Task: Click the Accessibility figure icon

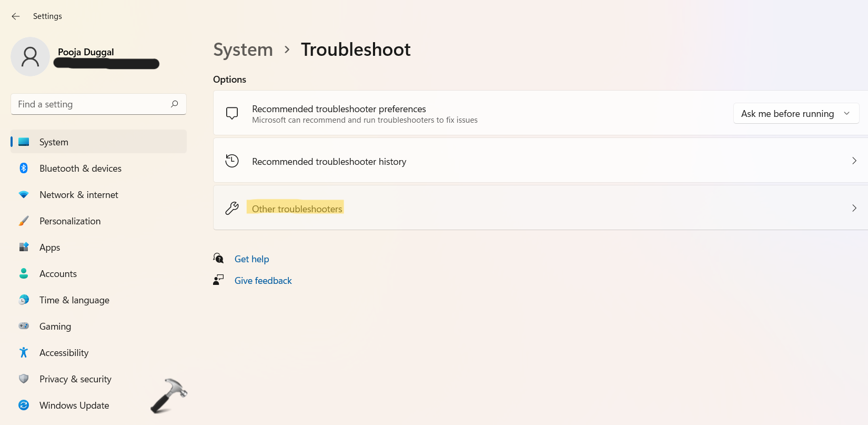Action: (24, 352)
